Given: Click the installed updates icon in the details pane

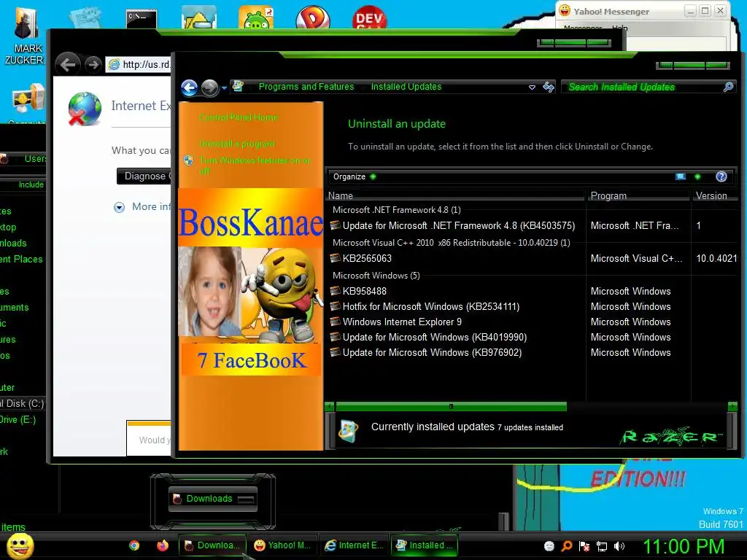Looking at the screenshot, I should (x=348, y=431).
